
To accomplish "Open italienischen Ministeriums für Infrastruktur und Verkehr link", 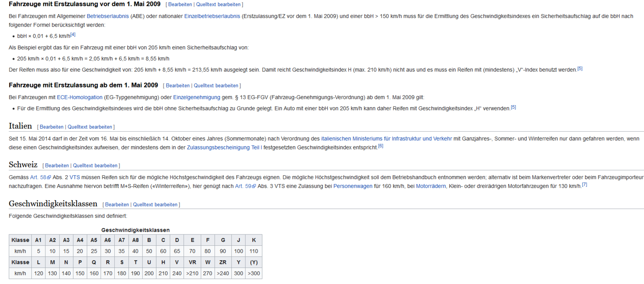I will pos(386,139).
